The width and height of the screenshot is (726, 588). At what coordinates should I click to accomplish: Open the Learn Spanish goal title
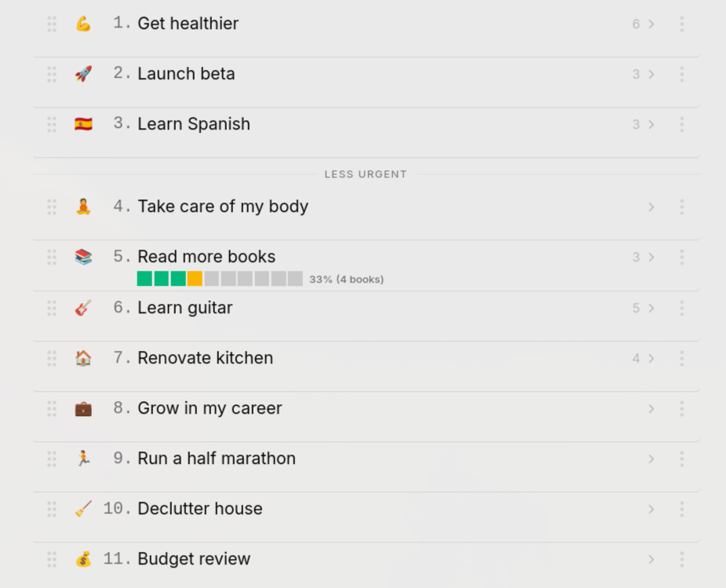click(194, 124)
